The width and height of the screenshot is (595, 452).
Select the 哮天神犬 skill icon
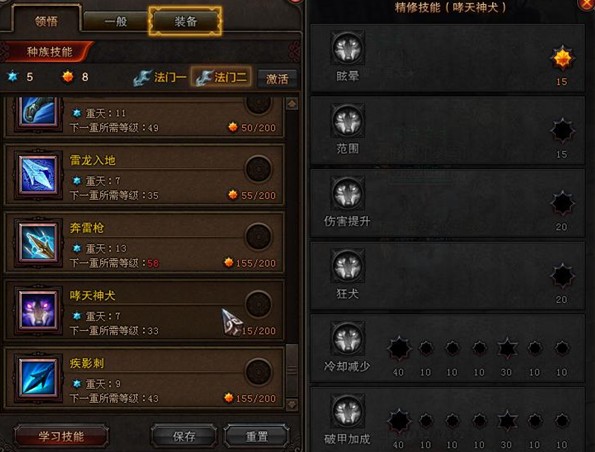coord(38,310)
